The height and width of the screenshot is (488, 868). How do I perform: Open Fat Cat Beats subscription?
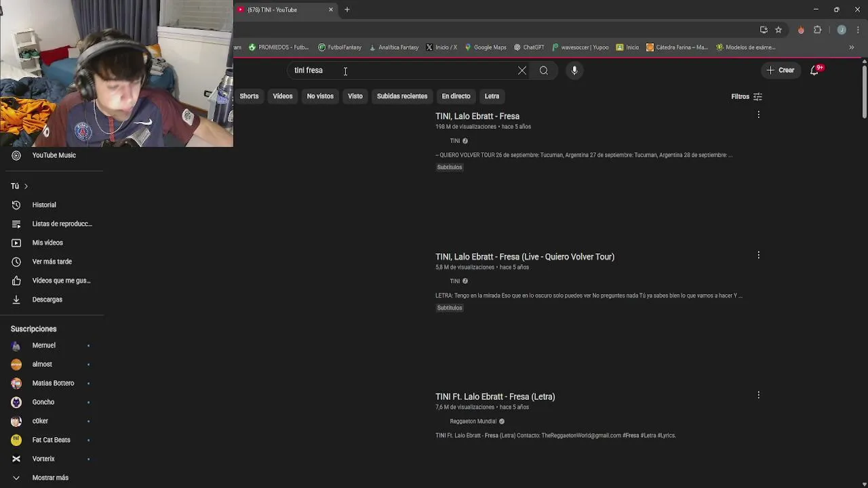(52, 440)
